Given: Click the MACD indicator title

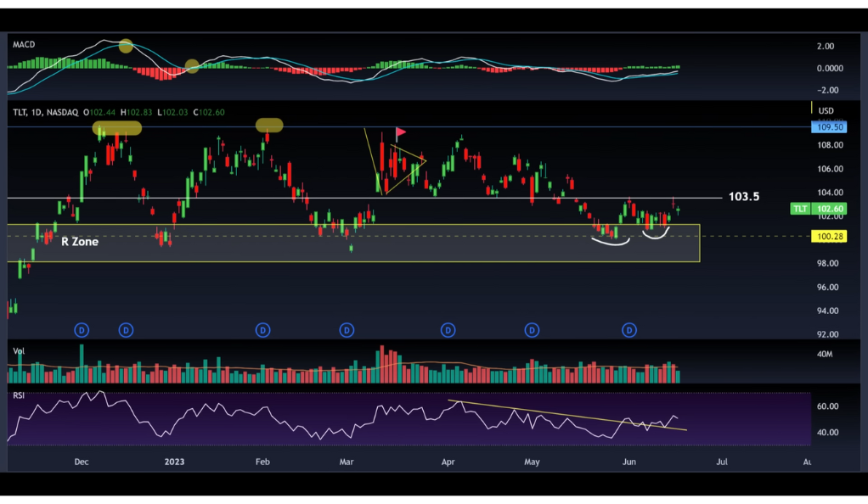Looking at the screenshot, I should point(24,44).
